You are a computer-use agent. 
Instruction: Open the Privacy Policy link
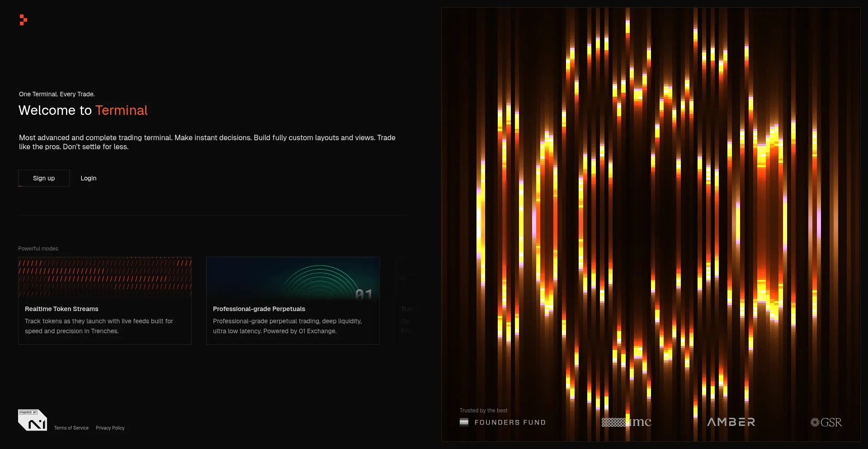click(x=110, y=428)
